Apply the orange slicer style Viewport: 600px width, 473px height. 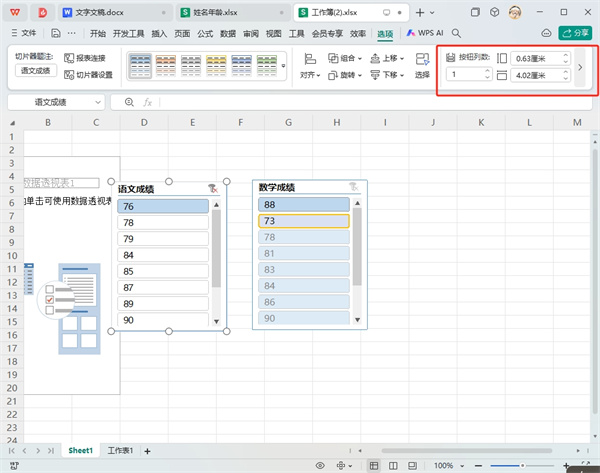[x=165, y=66]
